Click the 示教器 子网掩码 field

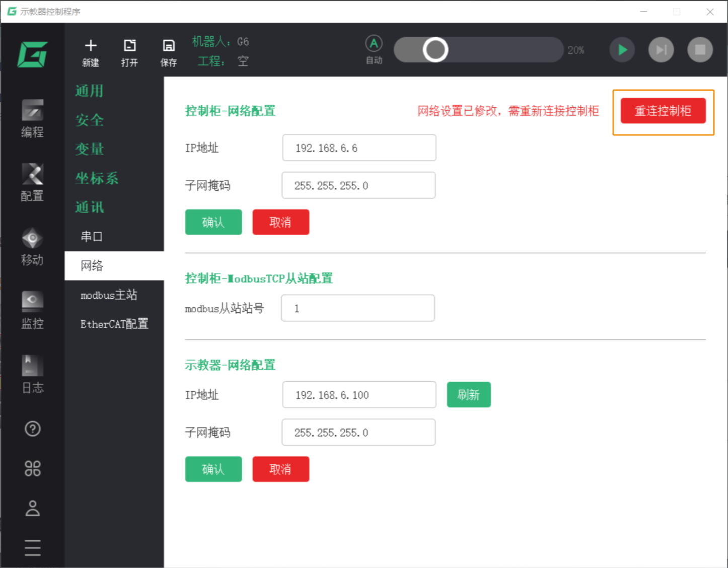coord(358,433)
